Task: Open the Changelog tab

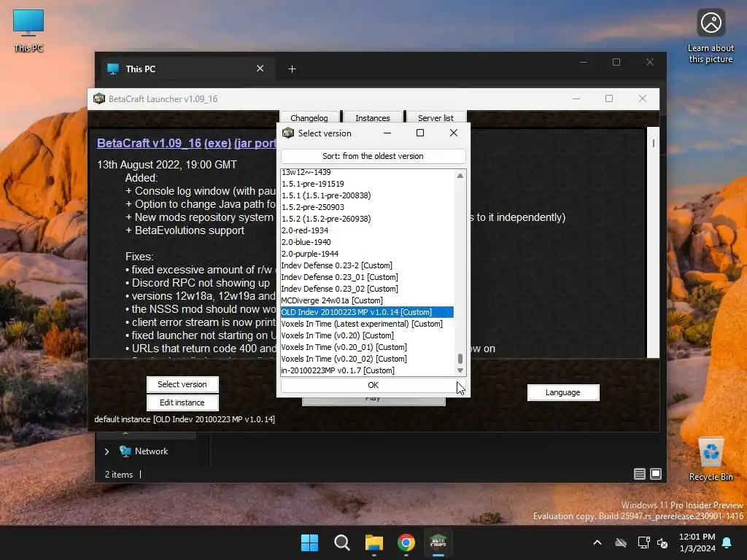Action: [309, 117]
